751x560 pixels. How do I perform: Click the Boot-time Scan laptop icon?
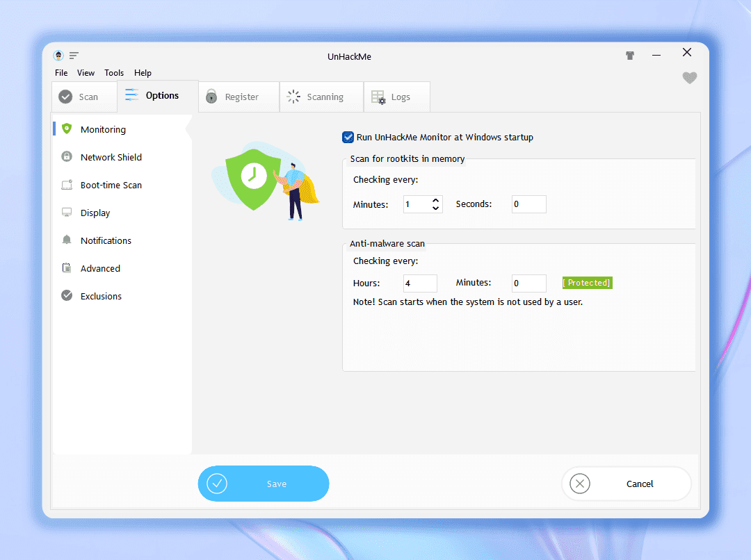(x=67, y=185)
